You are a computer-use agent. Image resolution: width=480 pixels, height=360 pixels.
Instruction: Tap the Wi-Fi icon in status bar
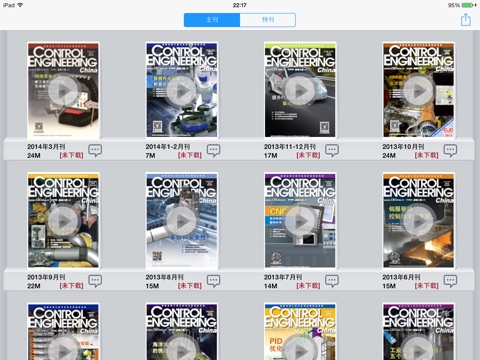point(20,5)
